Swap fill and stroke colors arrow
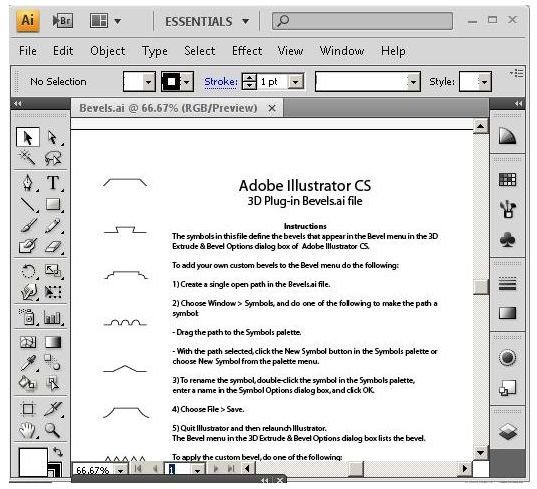 pyautogui.click(x=58, y=452)
